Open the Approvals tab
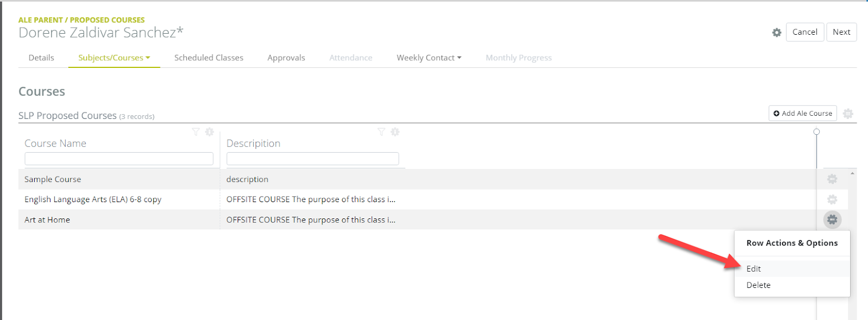This screenshot has width=868, height=320. 286,58
